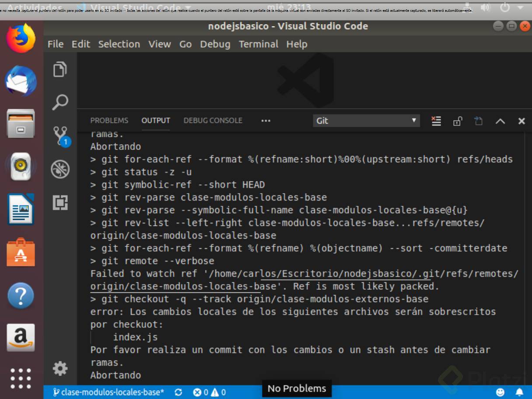
Task: Click 'git status -z -u' output line
Action: 141,172
